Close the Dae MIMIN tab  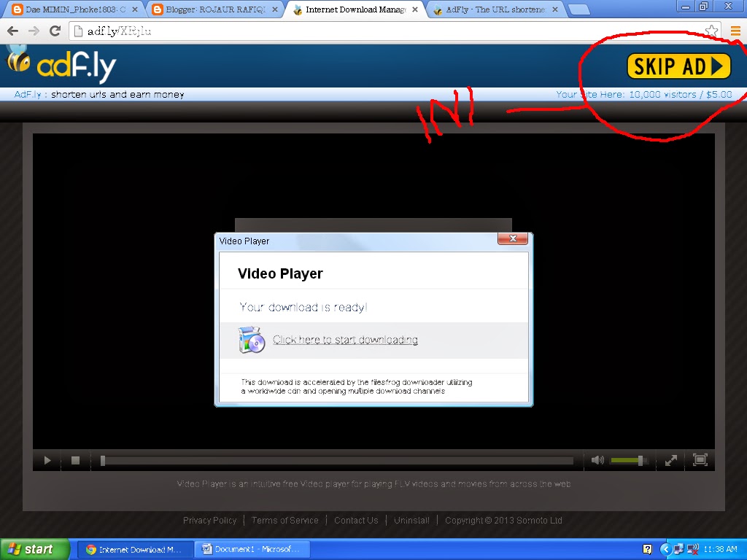tap(135, 9)
